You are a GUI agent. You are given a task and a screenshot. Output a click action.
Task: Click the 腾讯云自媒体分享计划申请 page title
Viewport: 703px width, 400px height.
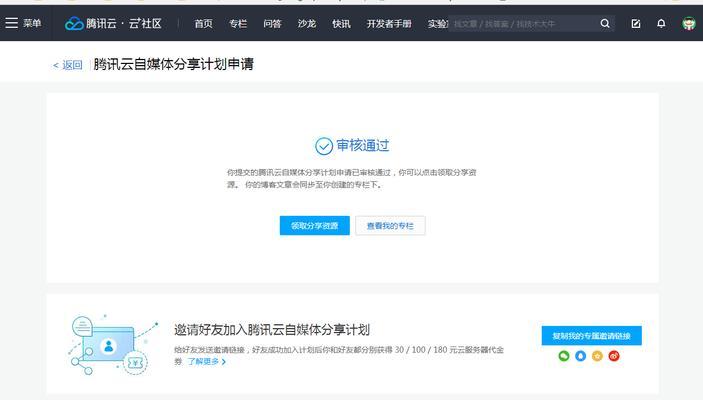[174, 65]
